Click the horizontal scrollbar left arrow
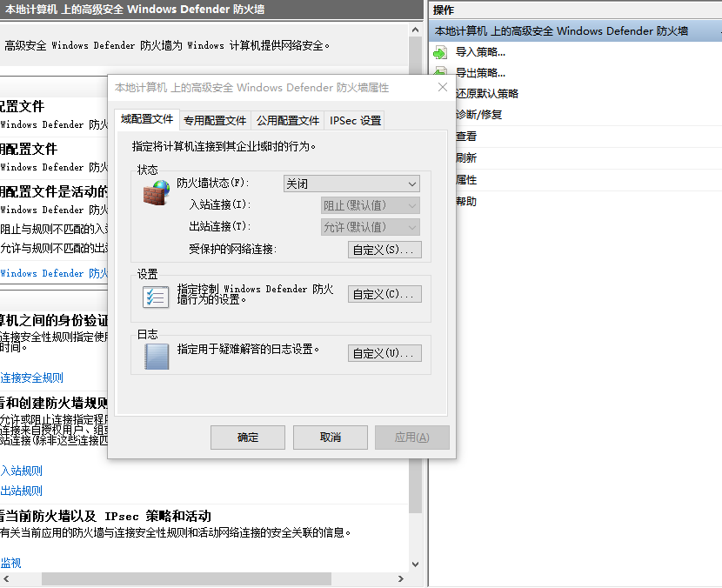This screenshot has width=722, height=588. pyautogui.click(x=6, y=578)
